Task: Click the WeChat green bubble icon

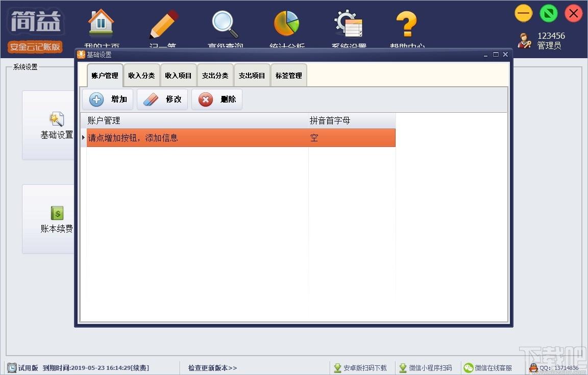Action: tap(469, 368)
